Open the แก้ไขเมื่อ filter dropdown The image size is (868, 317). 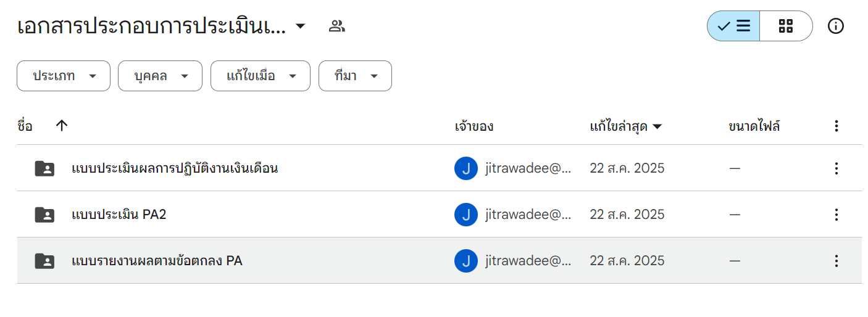coord(261,76)
